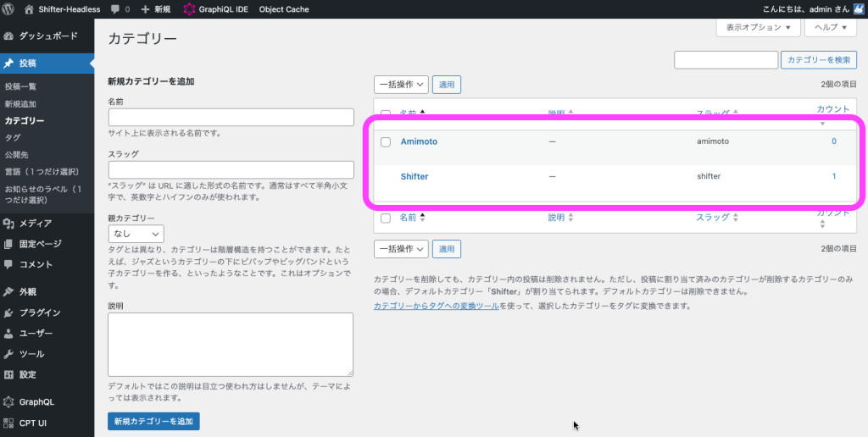Sort by the bottom 名前 column arrows
The image size is (868, 437).
tap(423, 218)
